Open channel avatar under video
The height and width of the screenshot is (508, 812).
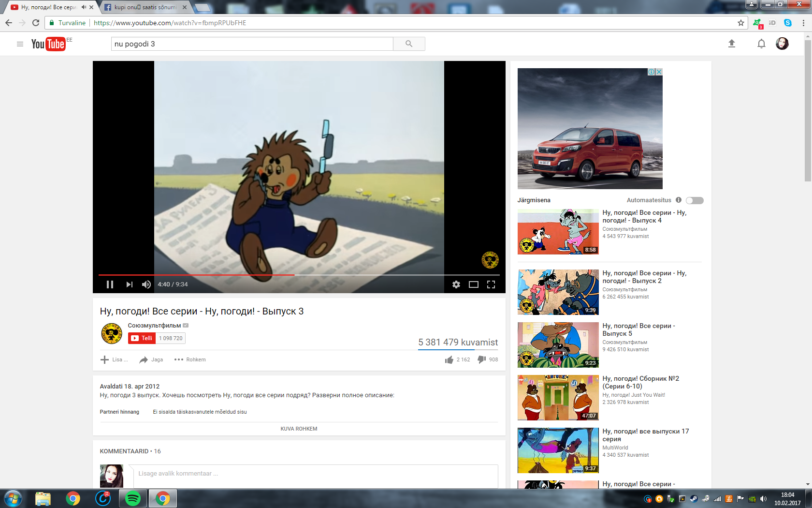[x=111, y=333]
